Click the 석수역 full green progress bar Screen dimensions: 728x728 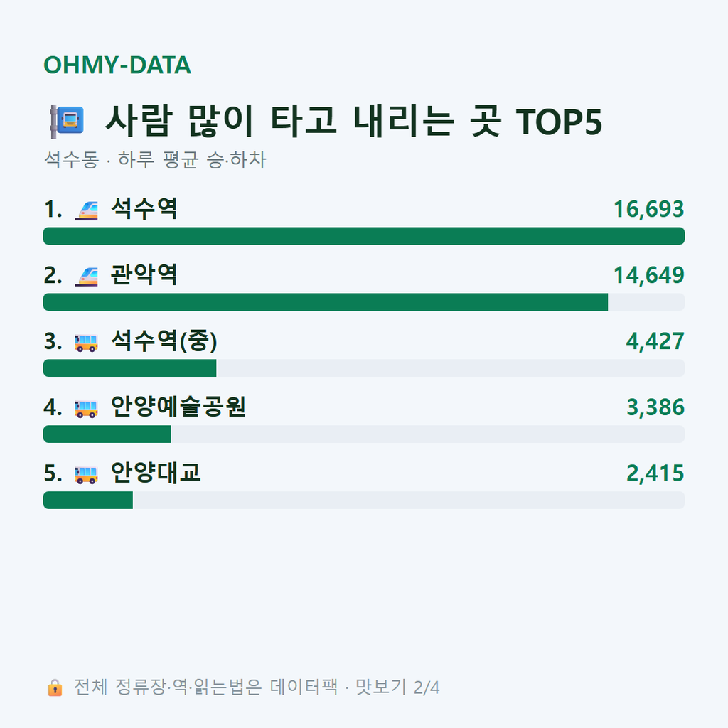click(364, 236)
